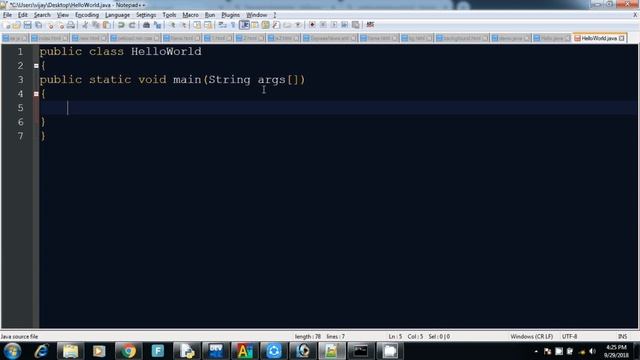Image resolution: width=640 pixels, height=360 pixels.
Task: Click the Copy toolbar icon
Action: (96, 25)
